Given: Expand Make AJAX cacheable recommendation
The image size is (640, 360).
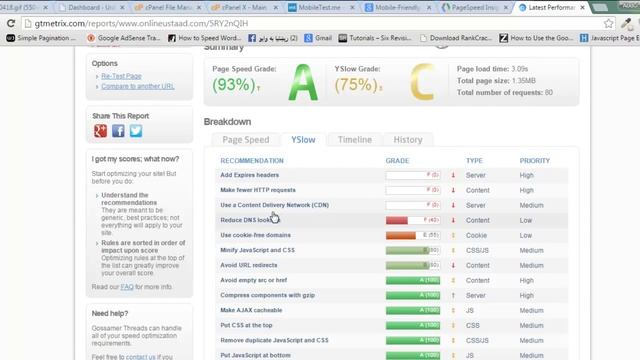Looking at the screenshot, I should (251, 310).
